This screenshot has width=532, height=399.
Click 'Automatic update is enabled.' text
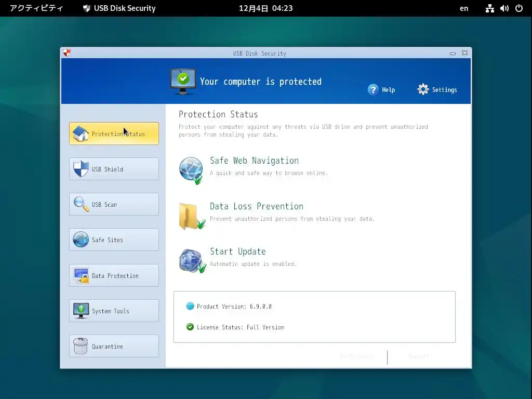tap(253, 264)
